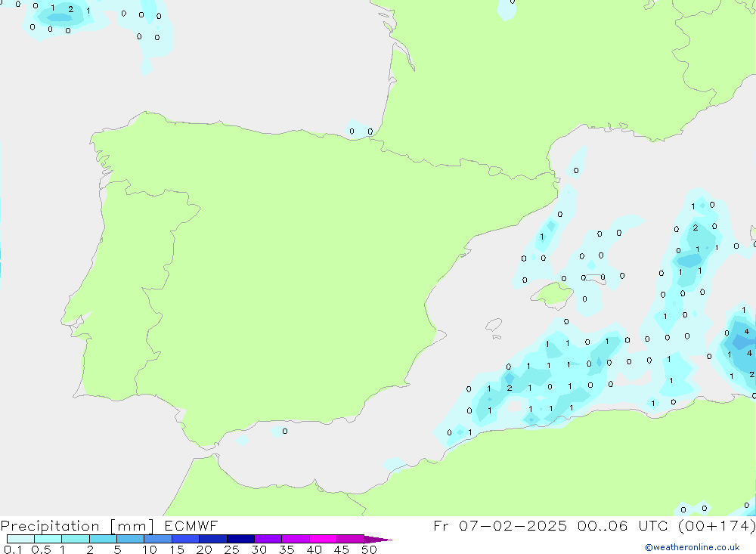Click the weatheronline.co.uk copyright link
This screenshot has height=554, width=756.
pos(692,547)
